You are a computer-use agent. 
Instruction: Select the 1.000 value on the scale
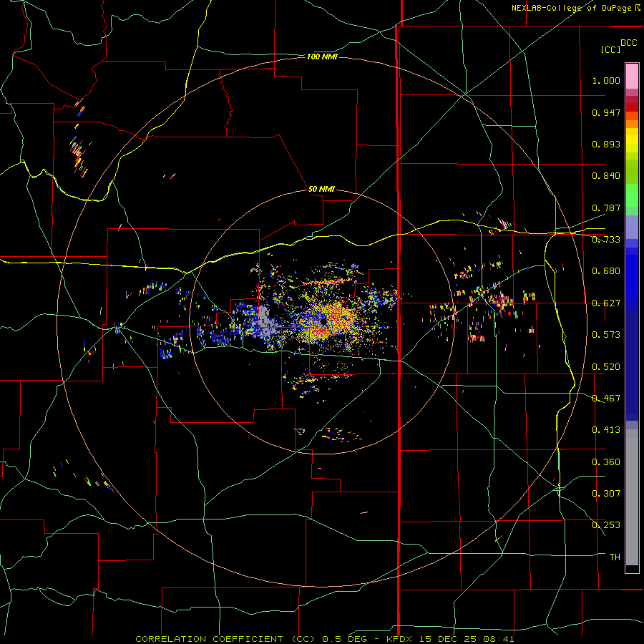pyautogui.click(x=606, y=80)
